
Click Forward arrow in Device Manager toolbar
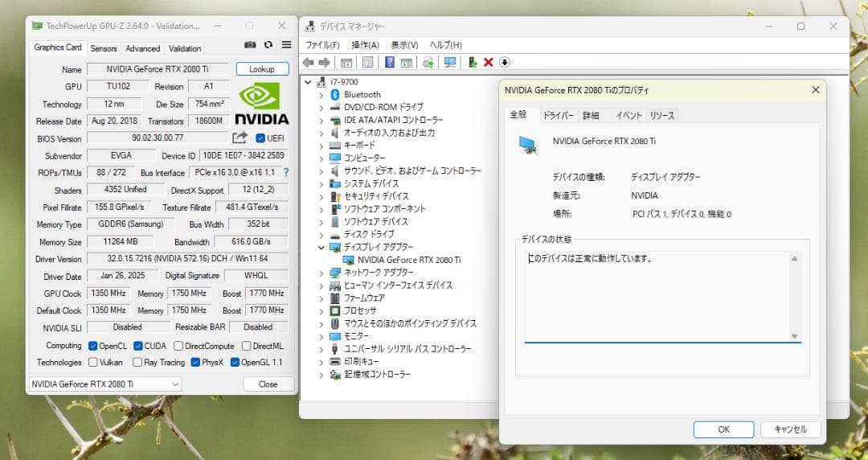tap(325, 63)
